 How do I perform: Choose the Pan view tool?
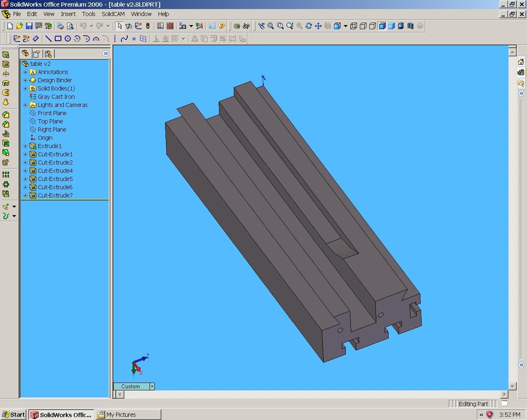coord(318,26)
